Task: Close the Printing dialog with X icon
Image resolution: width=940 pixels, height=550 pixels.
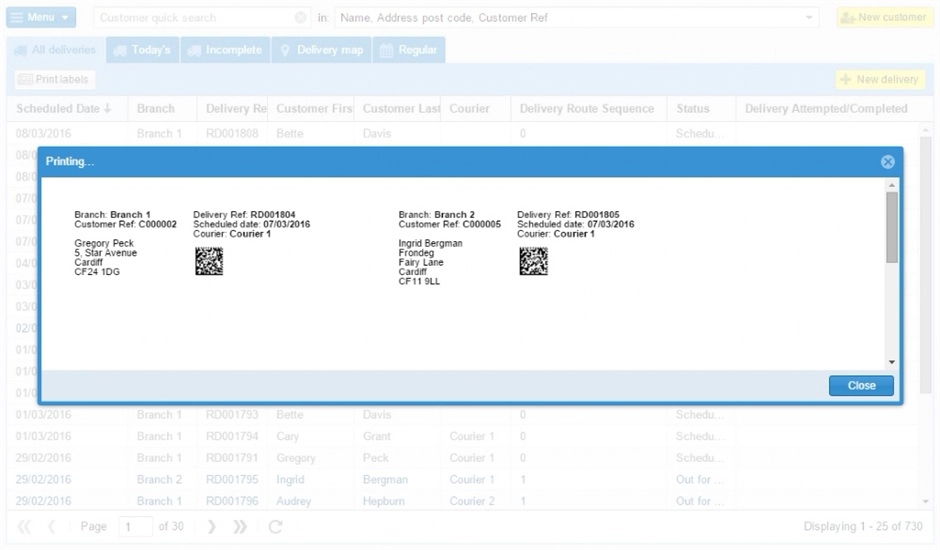Action: point(887,161)
